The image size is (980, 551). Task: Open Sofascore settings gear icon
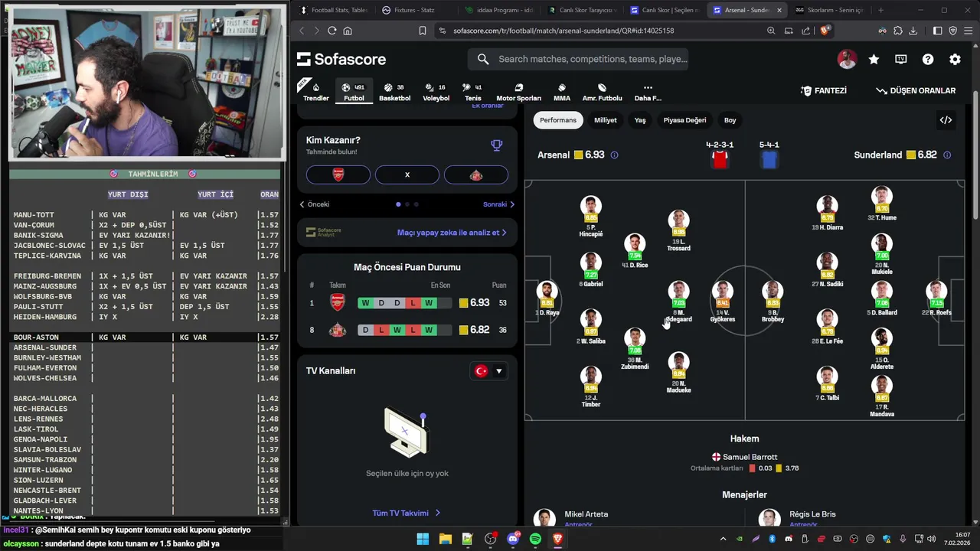coord(955,59)
